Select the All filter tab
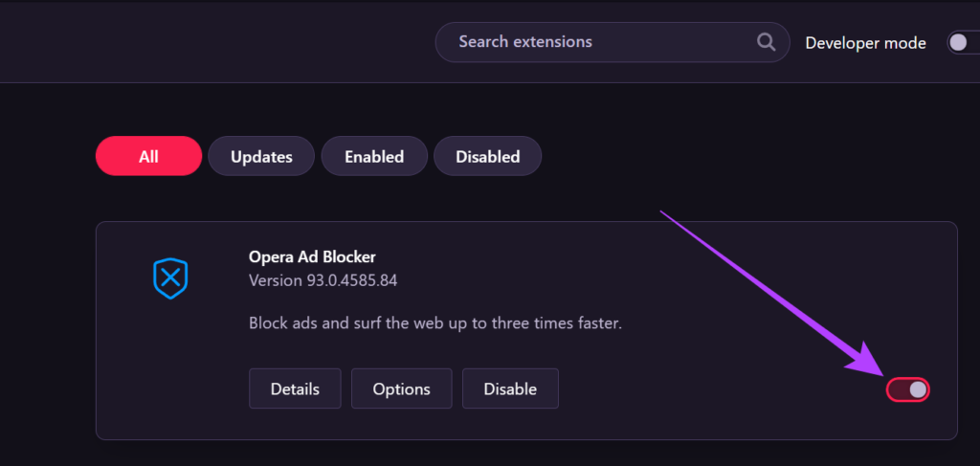 pyautogui.click(x=148, y=156)
